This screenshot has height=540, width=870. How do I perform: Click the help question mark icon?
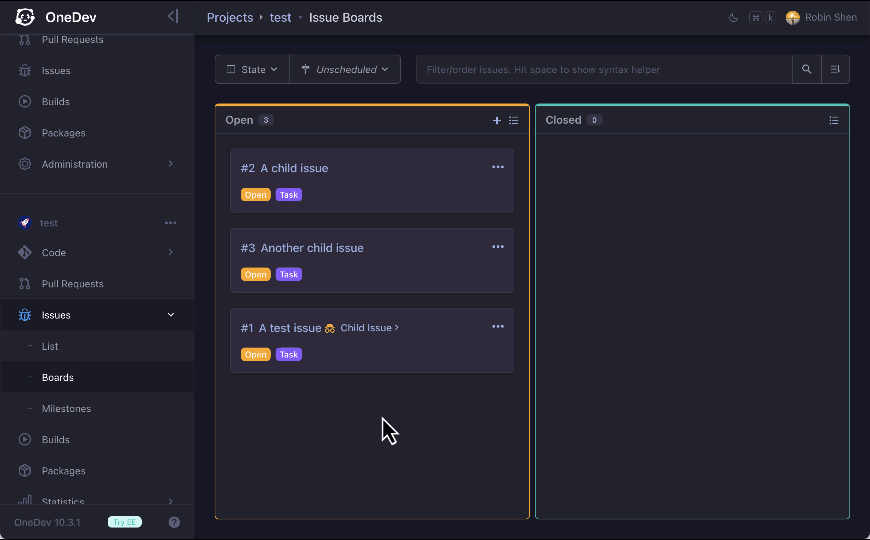(x=174, y=522)
